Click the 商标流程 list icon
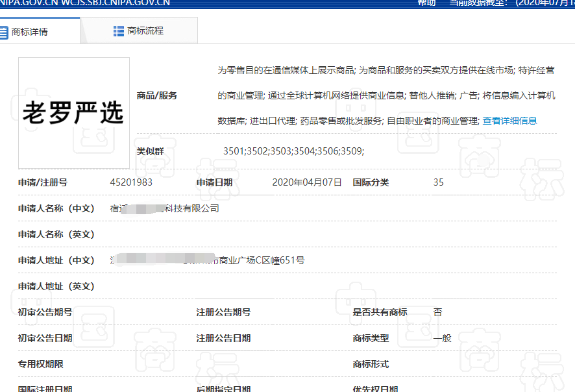 click(x=119, y=31)
